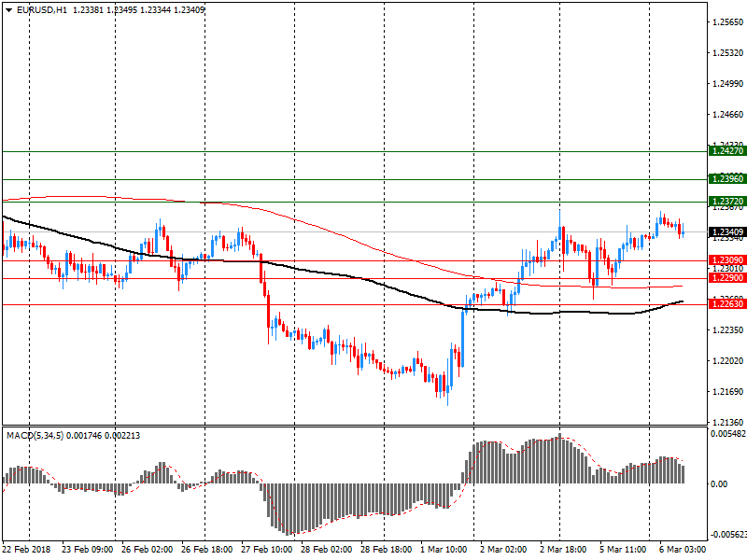Click the 1.23090 red price level label

tap(727, 260)
